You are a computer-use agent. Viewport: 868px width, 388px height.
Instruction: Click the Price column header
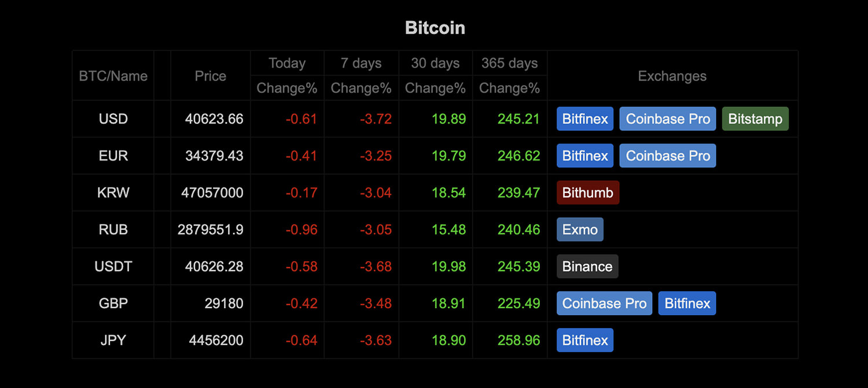click(x=211, y=76)
